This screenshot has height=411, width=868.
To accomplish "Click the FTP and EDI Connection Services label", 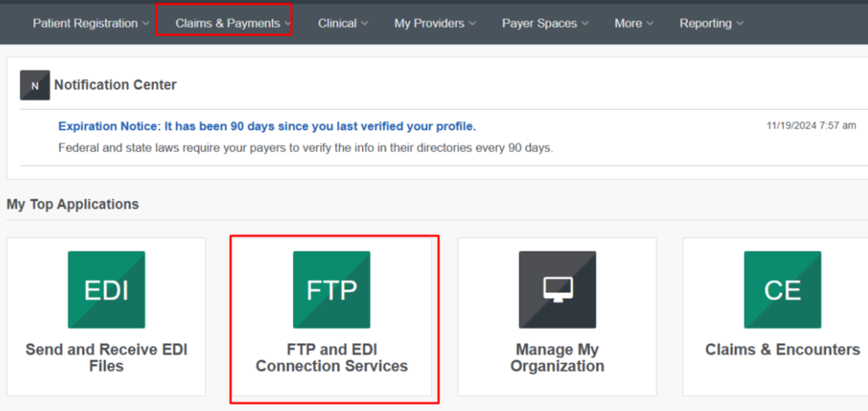I will pos(332,358).
